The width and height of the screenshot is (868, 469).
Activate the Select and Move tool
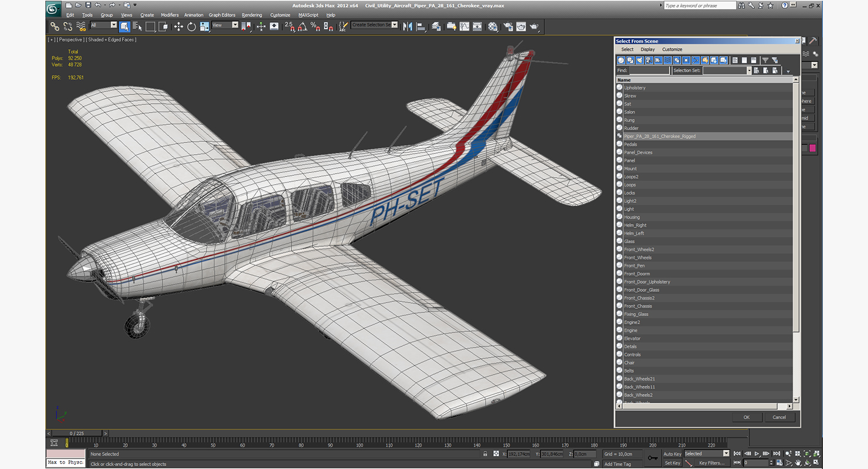(x=178, y=26)
